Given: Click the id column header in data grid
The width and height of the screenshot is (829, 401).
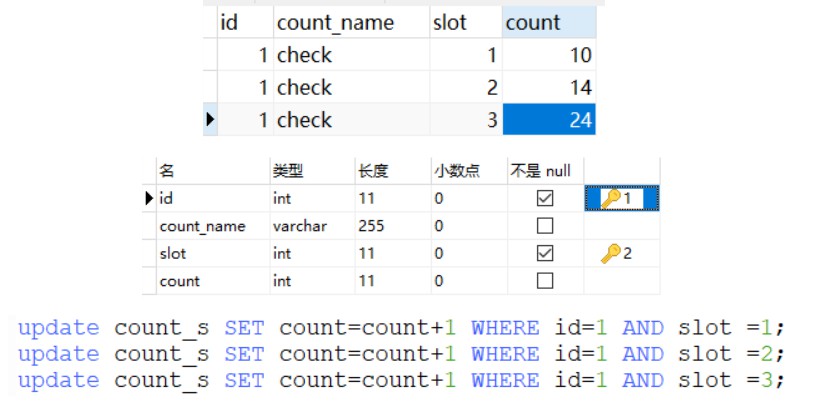Looking at the screenshot, I should 245,22.
